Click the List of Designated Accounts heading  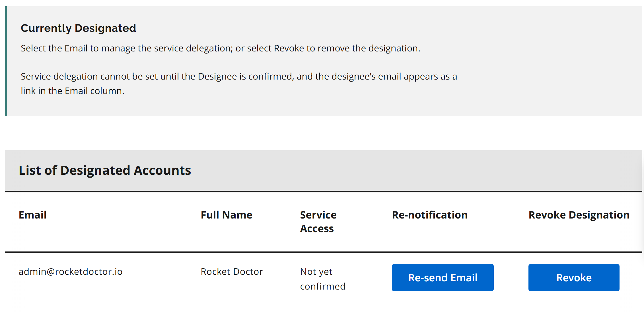pos(105,170)
